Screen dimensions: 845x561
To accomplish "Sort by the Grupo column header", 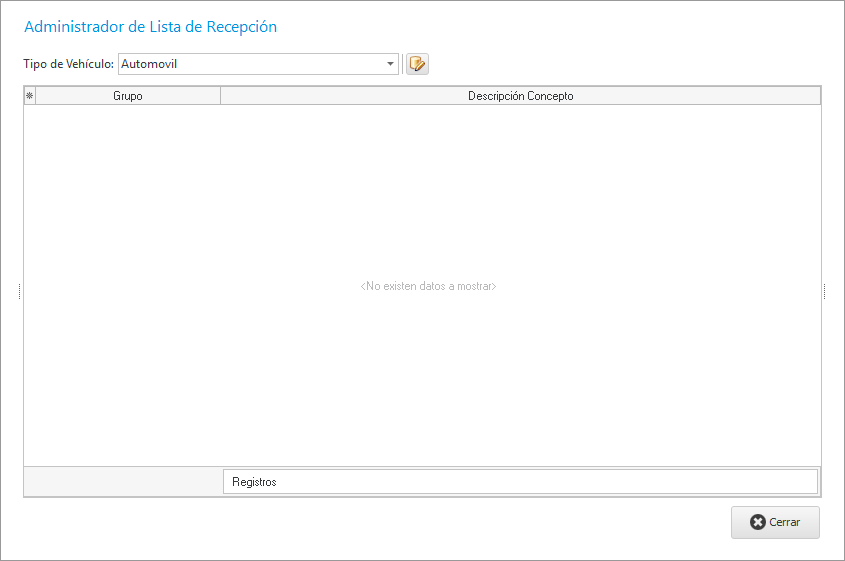I will tap(128, 96).
